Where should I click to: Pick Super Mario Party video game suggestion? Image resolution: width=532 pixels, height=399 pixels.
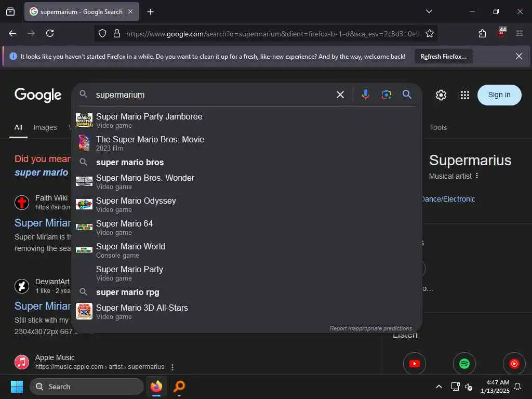tap(247, 273)
